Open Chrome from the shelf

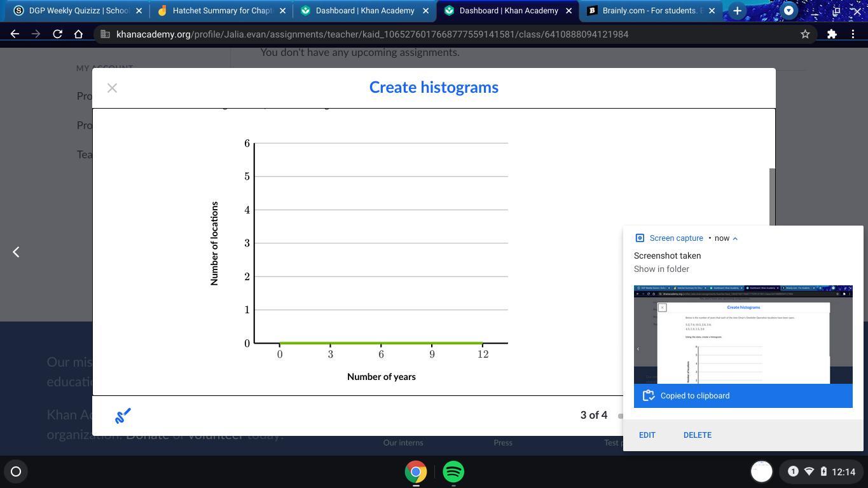tap(416, 472)
